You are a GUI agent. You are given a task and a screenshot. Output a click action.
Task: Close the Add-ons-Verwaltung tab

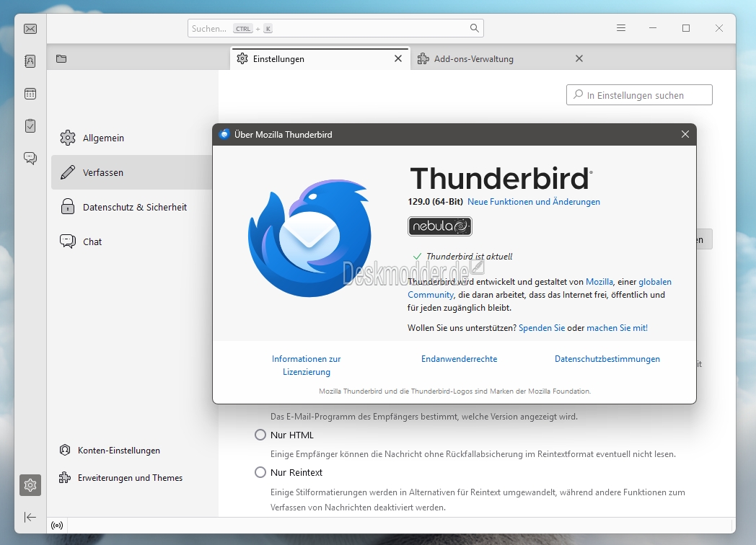coord(579,58)
